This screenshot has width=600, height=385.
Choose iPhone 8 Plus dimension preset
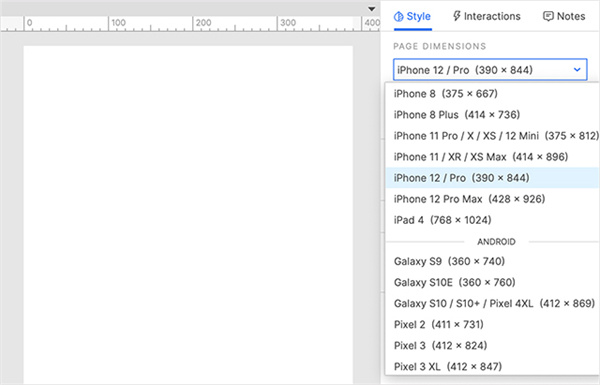click(492, 115)
